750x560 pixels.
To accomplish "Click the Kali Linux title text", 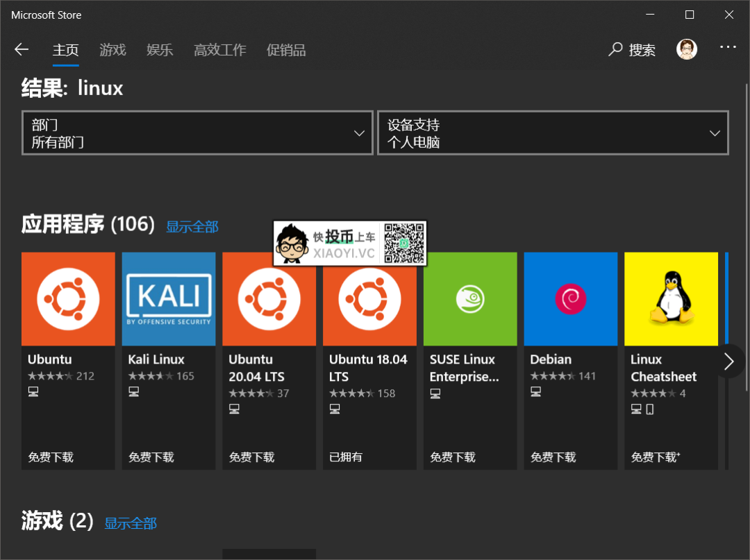I will point(156,359).
